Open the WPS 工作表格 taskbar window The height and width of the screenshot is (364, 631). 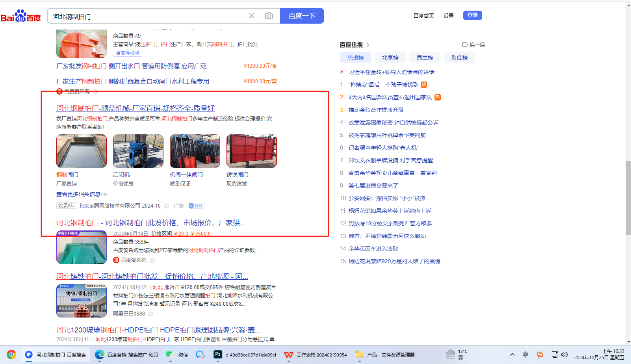[315, 355]
